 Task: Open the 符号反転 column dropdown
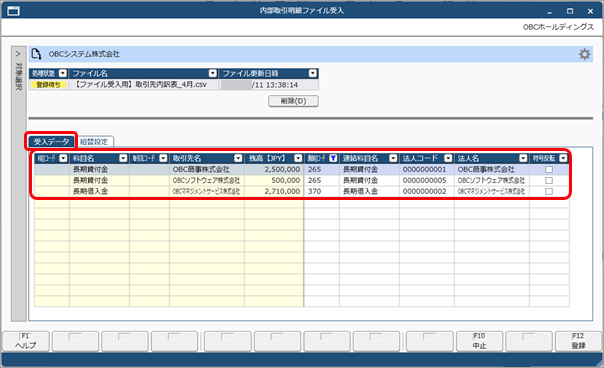(x=564, y=158)
